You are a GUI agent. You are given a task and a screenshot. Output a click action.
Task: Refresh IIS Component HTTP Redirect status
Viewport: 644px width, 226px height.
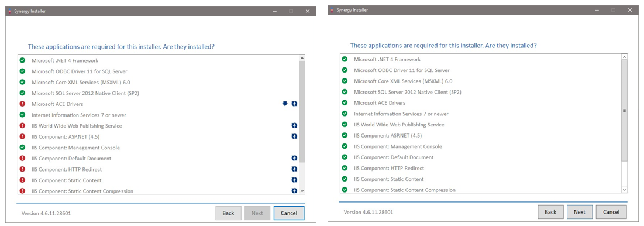[294, 169]
